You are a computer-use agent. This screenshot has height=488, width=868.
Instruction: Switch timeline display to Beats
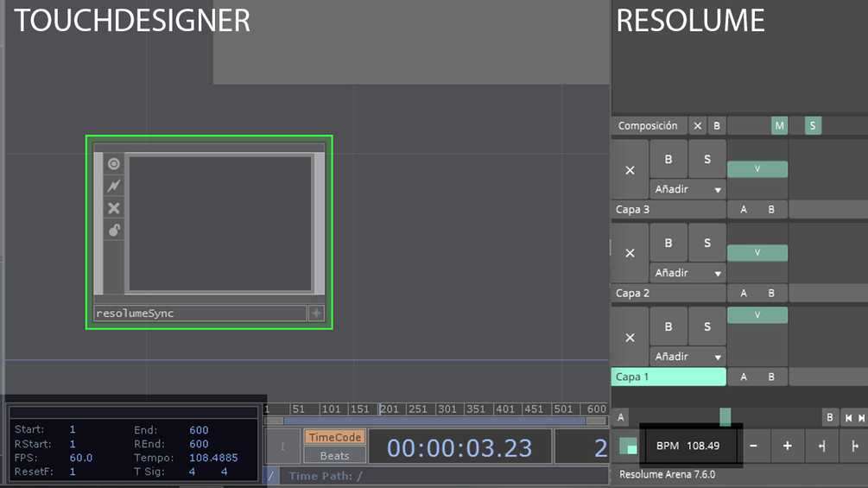(334, 455)
